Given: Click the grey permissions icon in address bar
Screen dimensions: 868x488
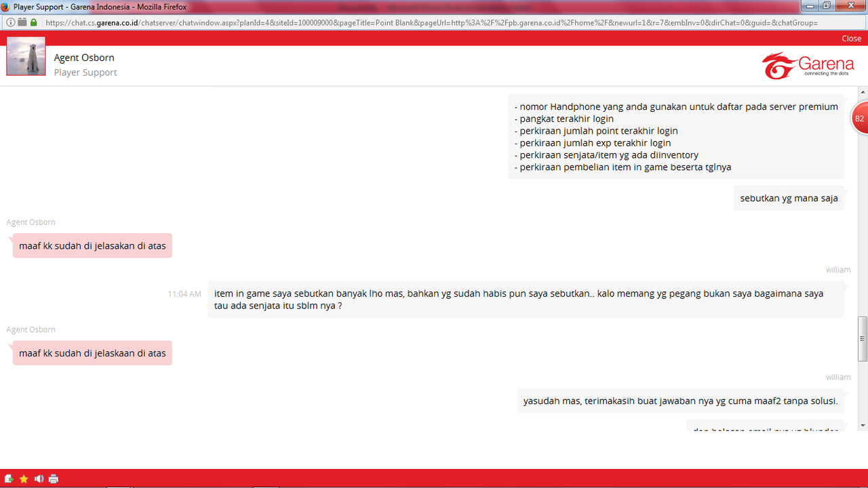Looking at the screenshot, I should (x=22, y=22).
